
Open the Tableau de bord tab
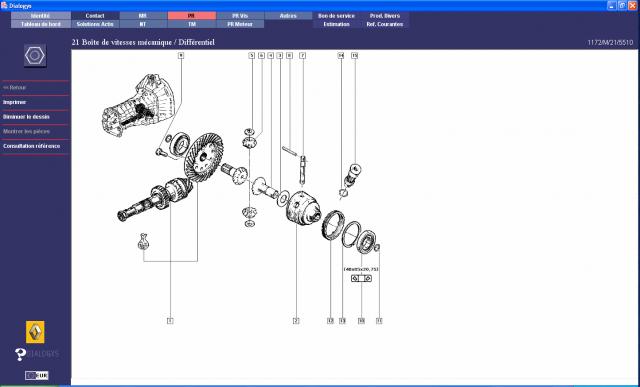41,24
